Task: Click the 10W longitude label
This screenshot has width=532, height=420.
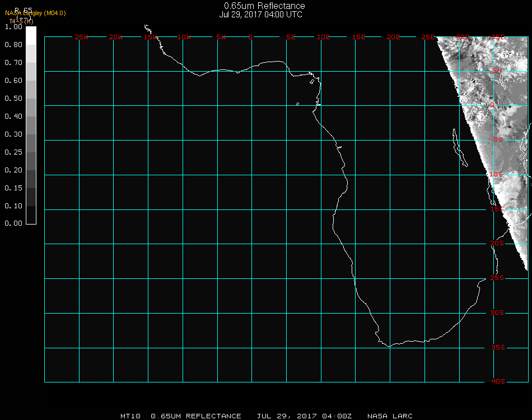Action: 184,38
